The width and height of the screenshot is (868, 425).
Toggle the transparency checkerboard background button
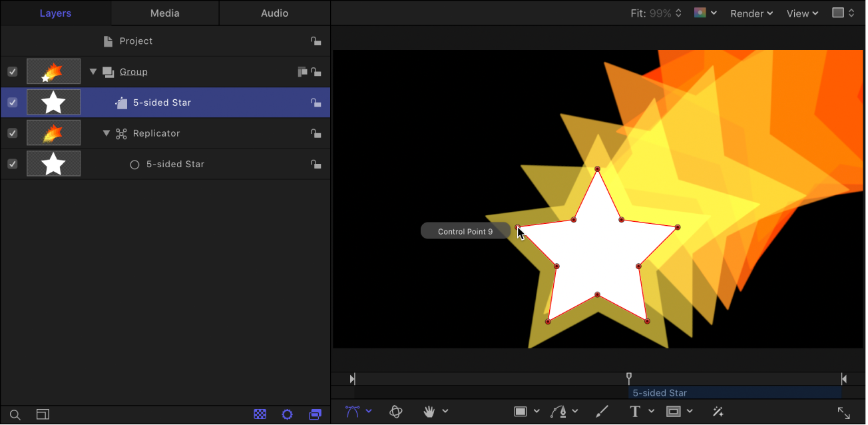[260, 414]
